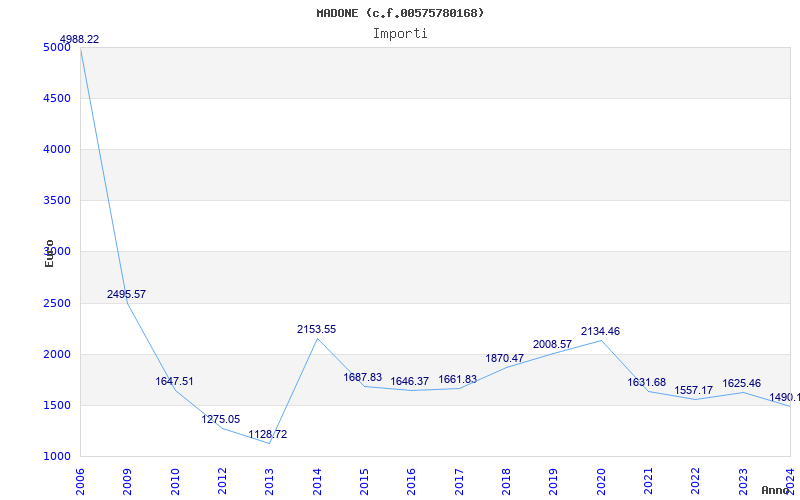Select the 2495.57 data point label

tap(126, 294)
